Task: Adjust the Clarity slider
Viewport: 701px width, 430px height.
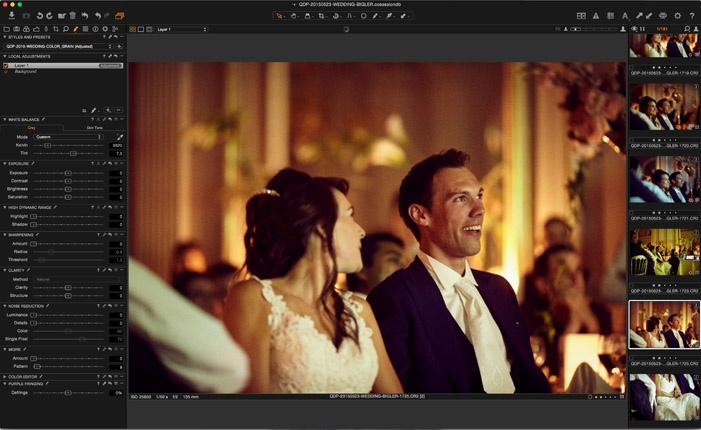Action: tap(68, 288)
